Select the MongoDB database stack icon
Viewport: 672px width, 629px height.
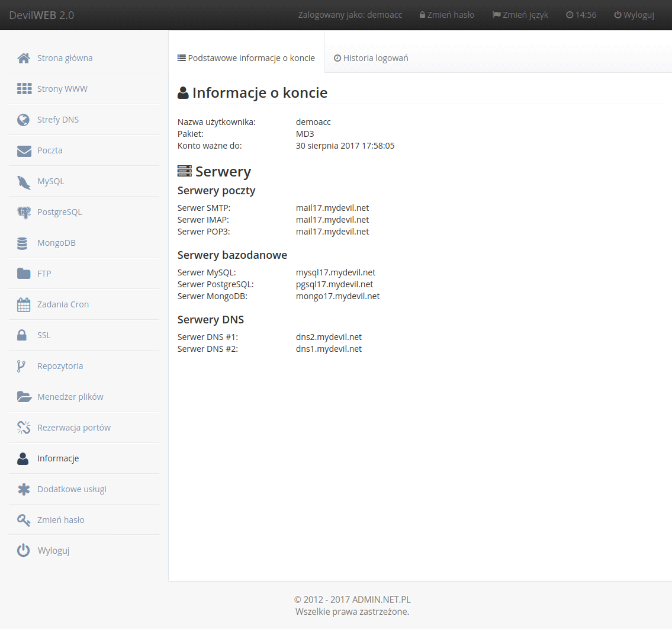(22, 243)
